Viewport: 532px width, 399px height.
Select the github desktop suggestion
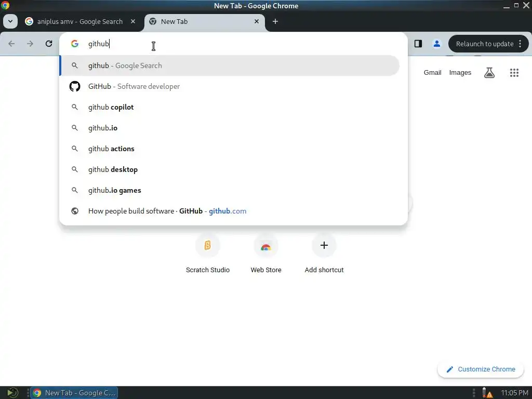[x=229, y=170]
